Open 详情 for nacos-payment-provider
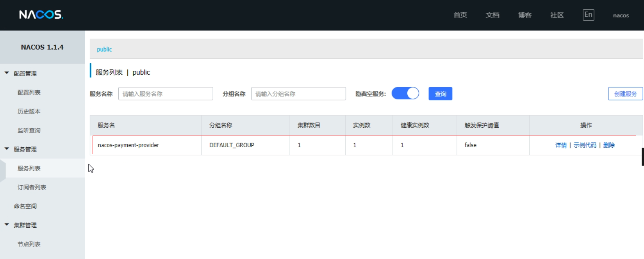The height and width of the screenshot is (259, 644). (x=561, y=145)
